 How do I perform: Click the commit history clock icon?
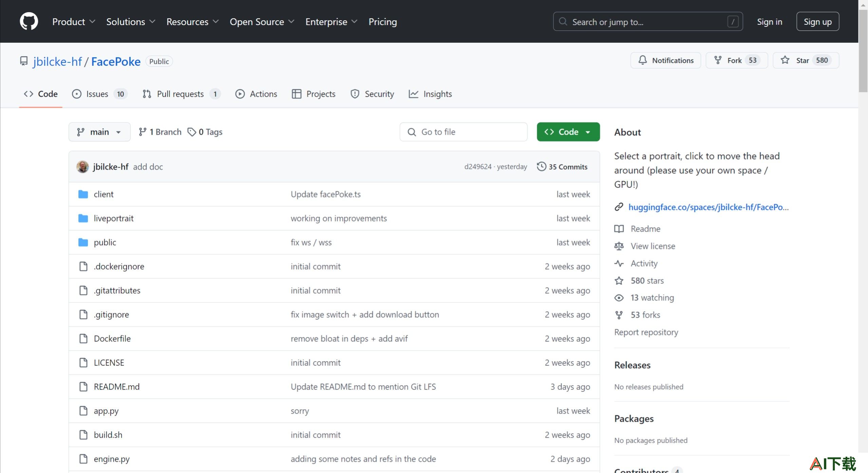click(x=542, y=167)
